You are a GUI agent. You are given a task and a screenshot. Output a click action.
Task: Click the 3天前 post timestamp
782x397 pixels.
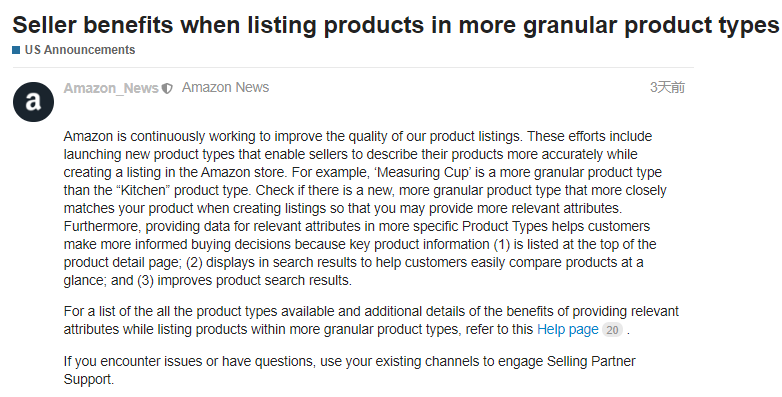tap(667, 87)
